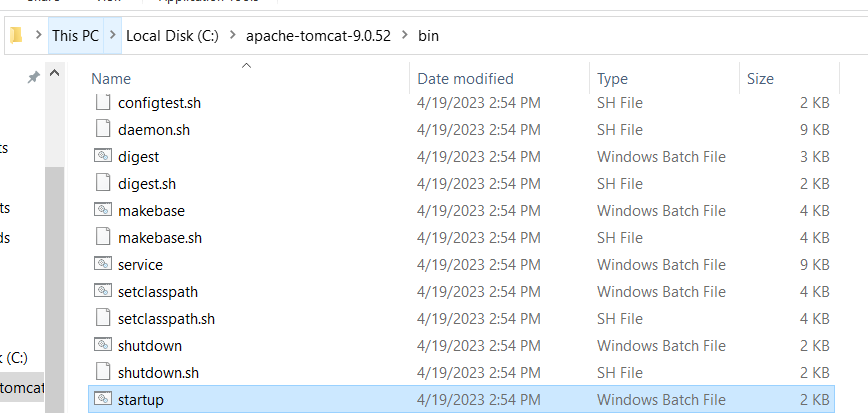
Task: Click the makebase batch file icon
Action: (x=103, y=210)
